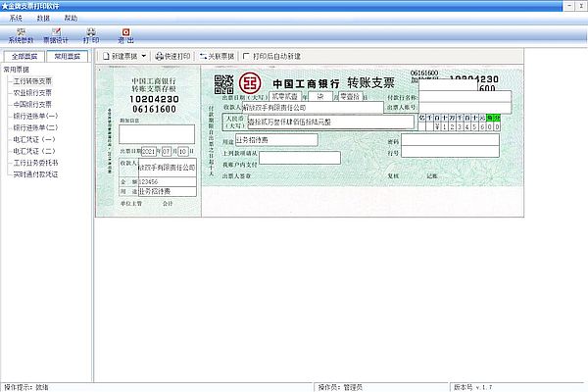This screenshot has width=588, height=392.
Task: Click the 操作员: 管理员 status text
Action: [x=340, y=387]
